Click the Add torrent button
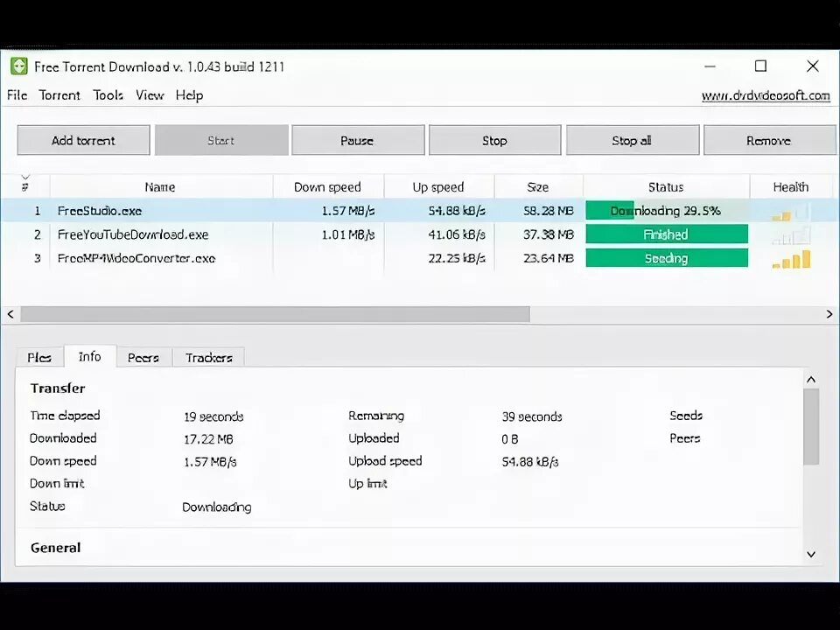The image size is (840, 630). [x=84, y=140]
